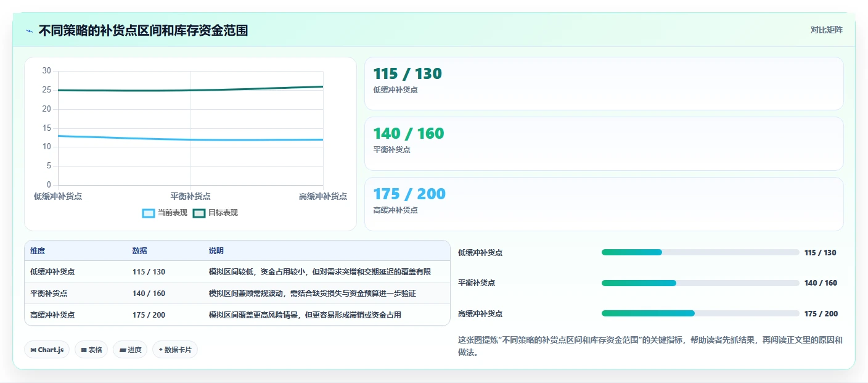Open the 140 / 160 data card
Image resolution: width=868 pixels, height=383 pixels.
pos(604,144)
